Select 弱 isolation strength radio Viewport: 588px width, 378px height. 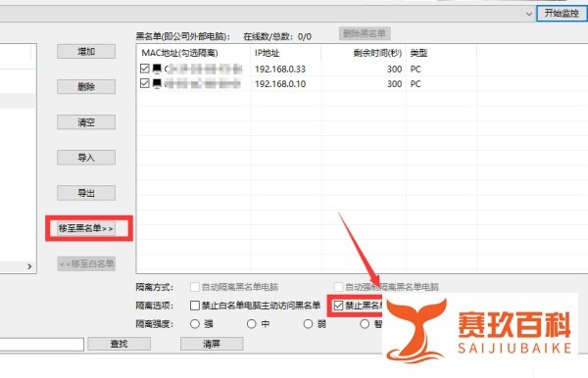coord(308,324)
